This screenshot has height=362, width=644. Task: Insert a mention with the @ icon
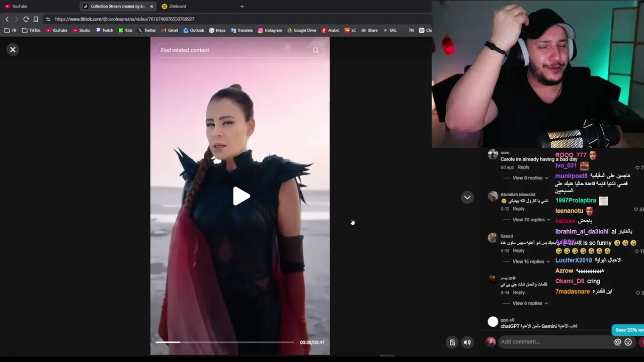(618, 342)
